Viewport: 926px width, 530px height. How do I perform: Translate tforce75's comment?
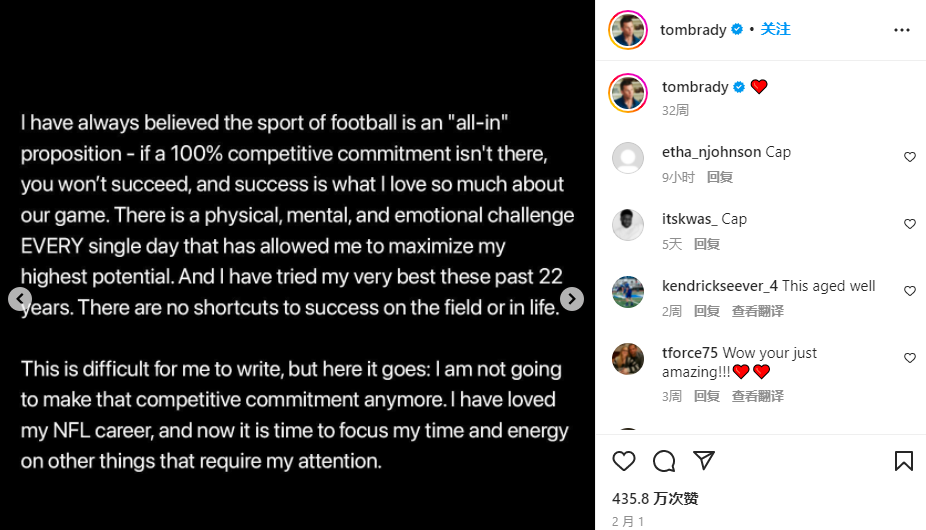click(x=757, y=396)
